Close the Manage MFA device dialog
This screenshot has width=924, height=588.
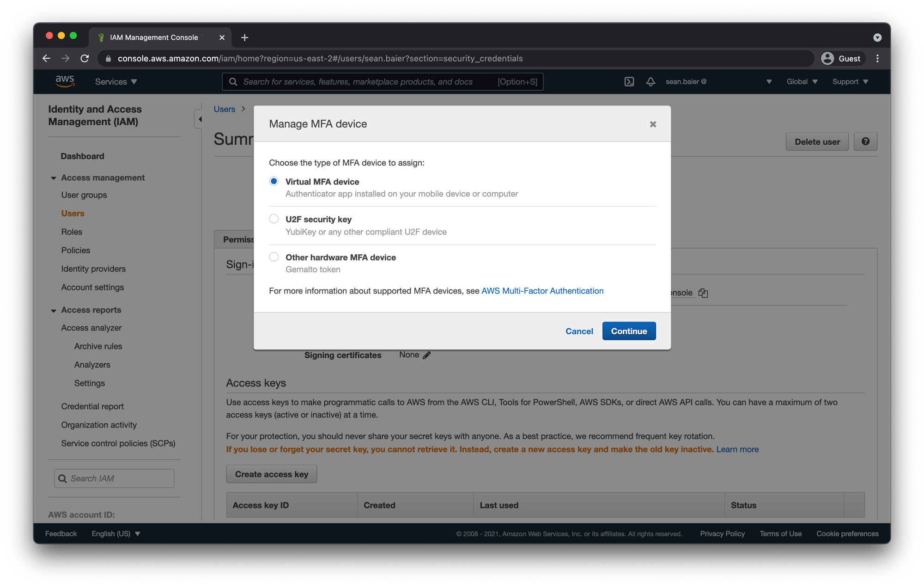[x=653, y=124]
